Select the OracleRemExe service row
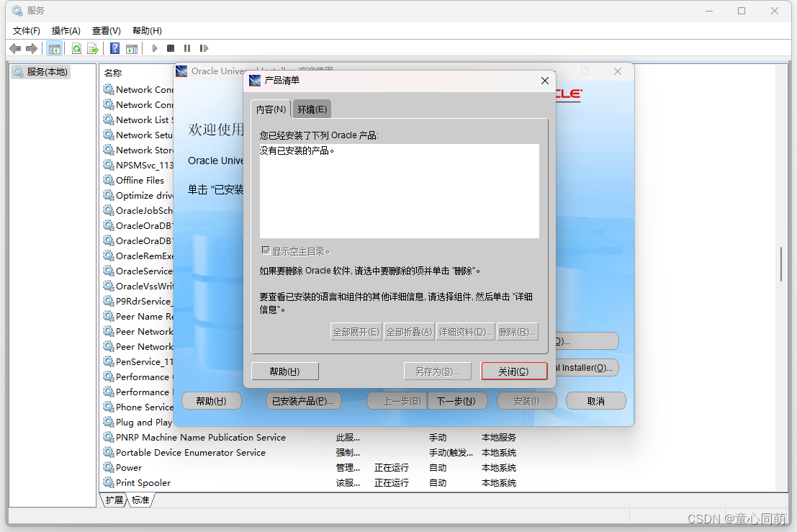Viewport: 797px width, 532px height. (145, 256)
